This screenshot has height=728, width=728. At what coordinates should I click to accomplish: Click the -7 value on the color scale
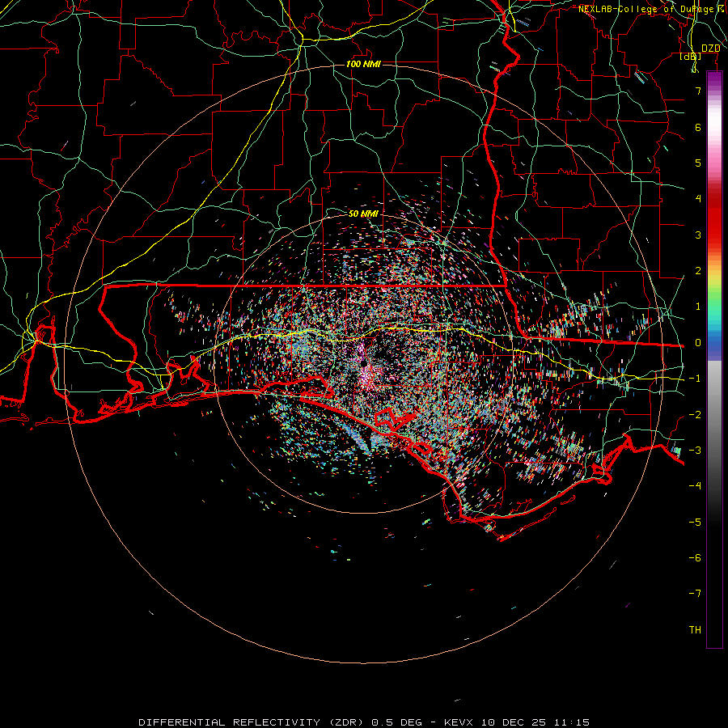(695, 594)
